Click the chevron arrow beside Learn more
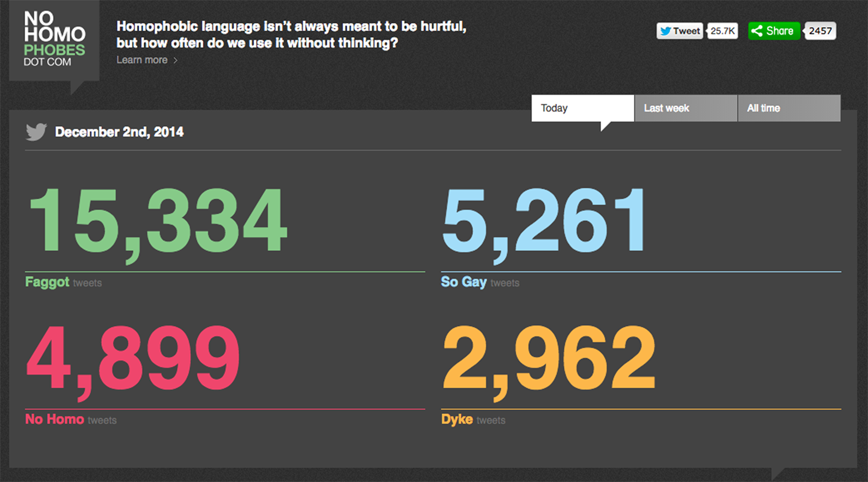Screen dimensions: 868x482 coord(175,60)
